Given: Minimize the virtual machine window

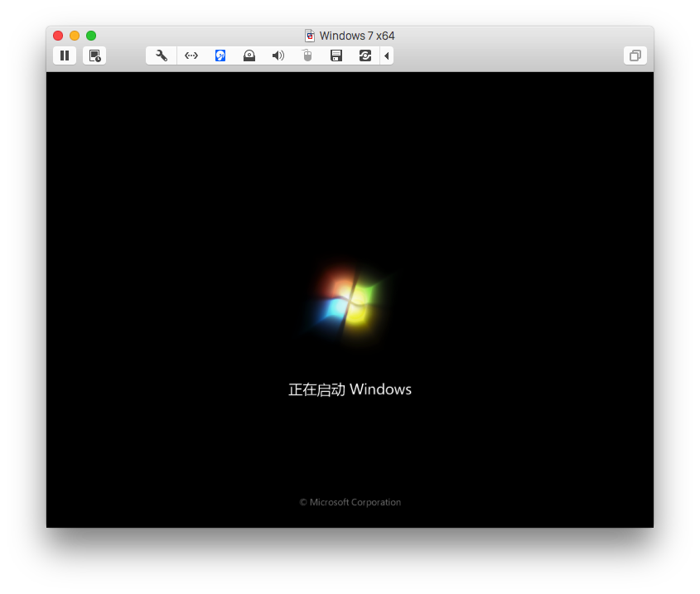Looking at the screenshot, I should point(75,36).
